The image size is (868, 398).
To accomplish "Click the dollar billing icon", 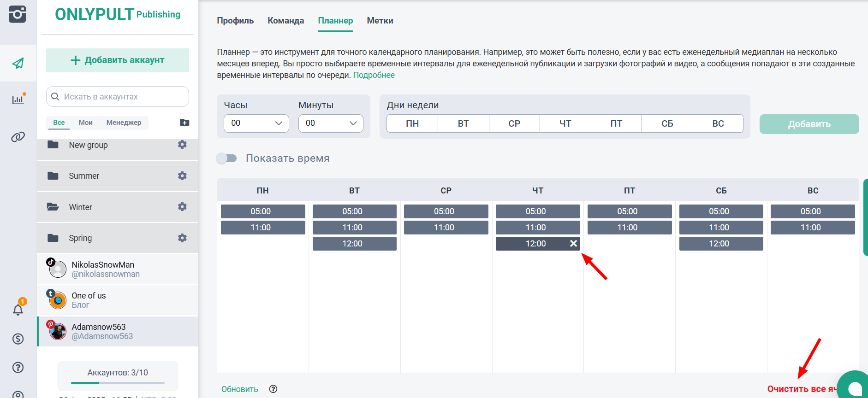I will coord(18,339).
